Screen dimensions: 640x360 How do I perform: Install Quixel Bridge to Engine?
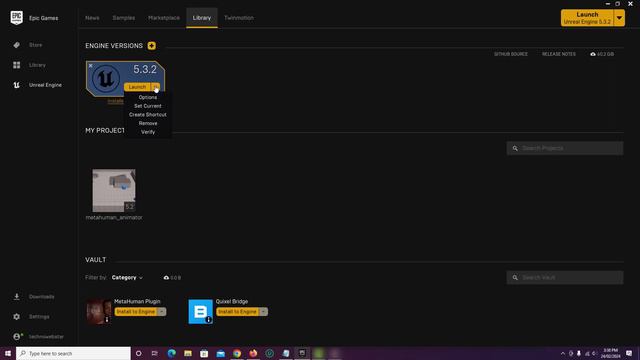237,311
